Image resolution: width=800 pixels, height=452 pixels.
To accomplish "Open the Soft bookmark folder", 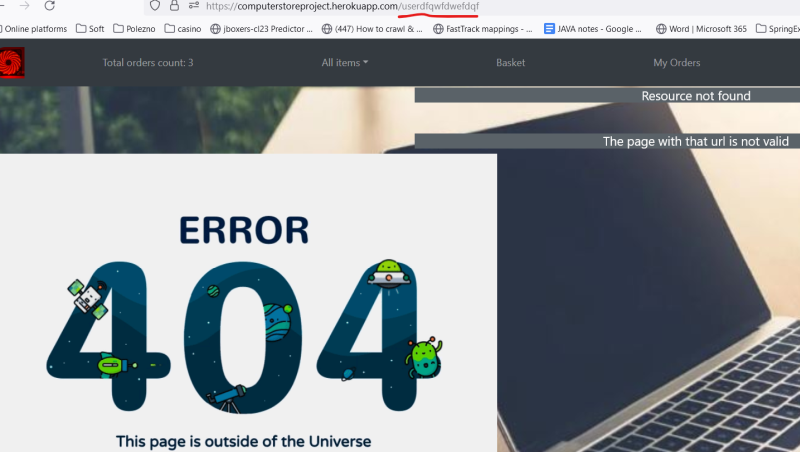I will tap(90, 29).
